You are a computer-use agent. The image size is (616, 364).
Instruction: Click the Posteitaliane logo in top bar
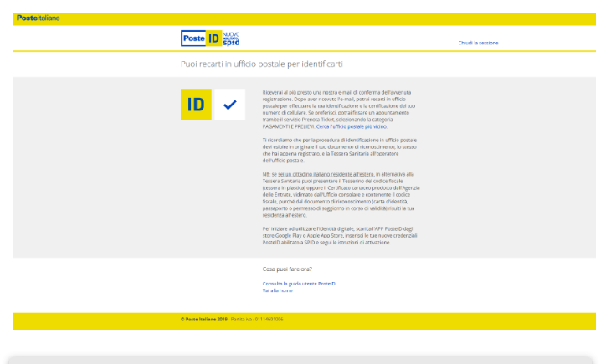38,18
